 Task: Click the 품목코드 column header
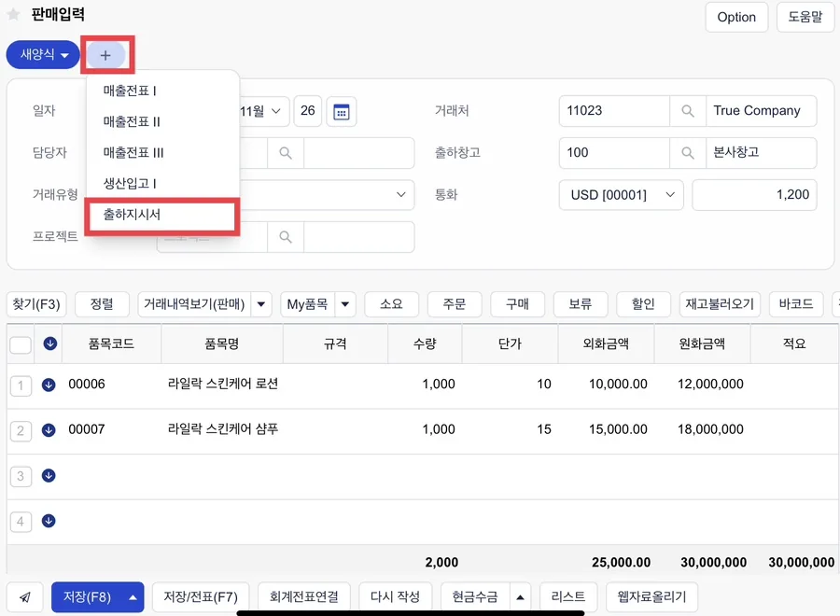111,343
